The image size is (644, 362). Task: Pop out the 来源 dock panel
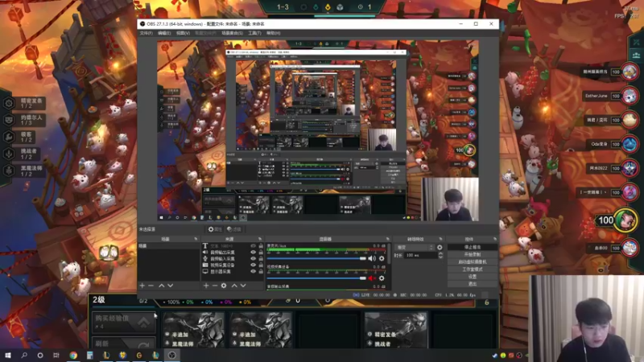pyautogui.click(x=260, y=239)
